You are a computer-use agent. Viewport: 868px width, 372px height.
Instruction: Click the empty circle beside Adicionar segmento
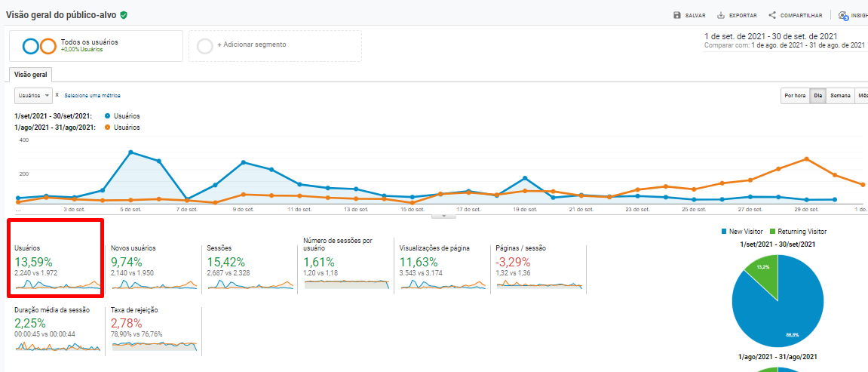coord(204,46)
